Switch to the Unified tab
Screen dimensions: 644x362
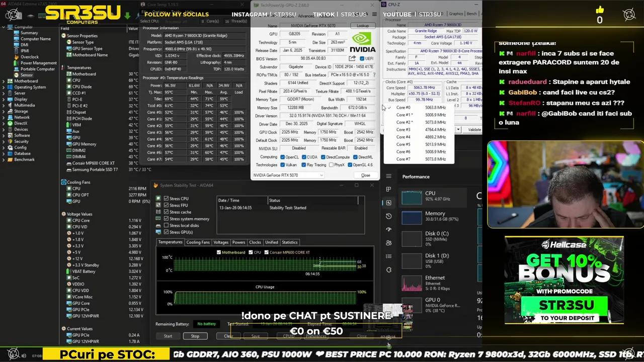272,242
